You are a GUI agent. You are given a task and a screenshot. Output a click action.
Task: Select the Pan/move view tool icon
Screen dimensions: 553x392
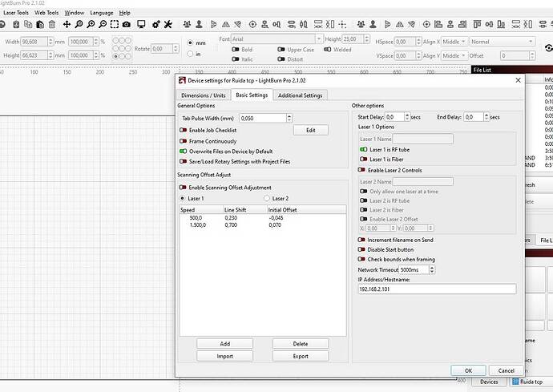click(67, 24)
